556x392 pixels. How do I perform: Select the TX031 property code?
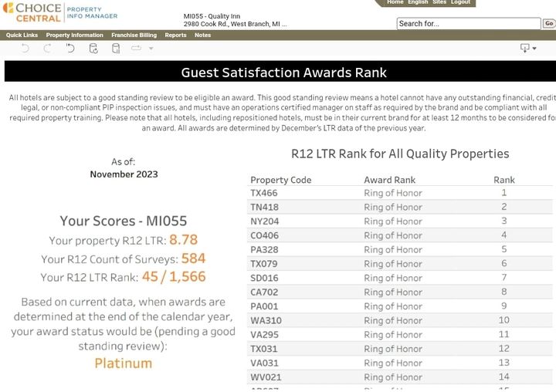point(264,349)
